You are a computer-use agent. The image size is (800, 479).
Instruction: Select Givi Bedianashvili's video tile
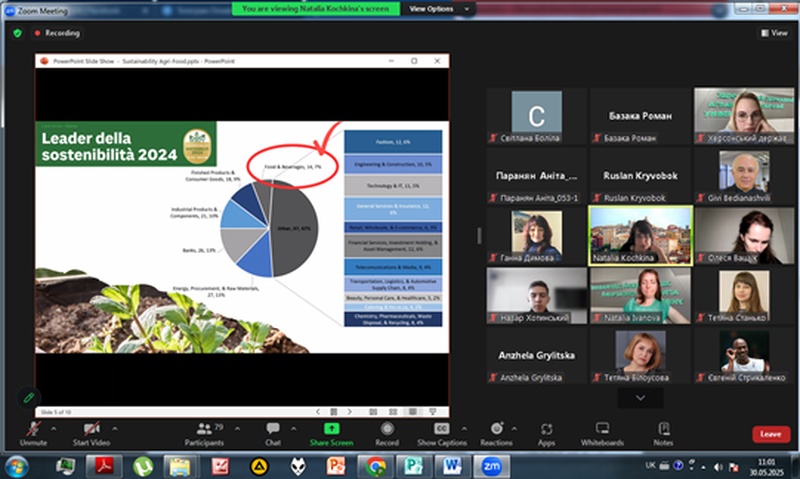(744, 175)
